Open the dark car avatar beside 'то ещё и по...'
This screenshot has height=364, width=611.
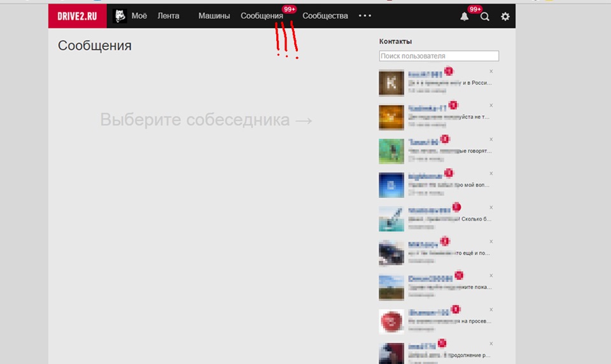391,253
